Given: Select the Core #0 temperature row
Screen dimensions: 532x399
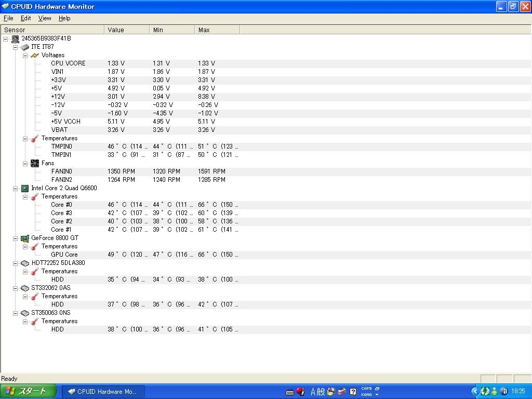Looking at the screenshot, I should 291,205.
